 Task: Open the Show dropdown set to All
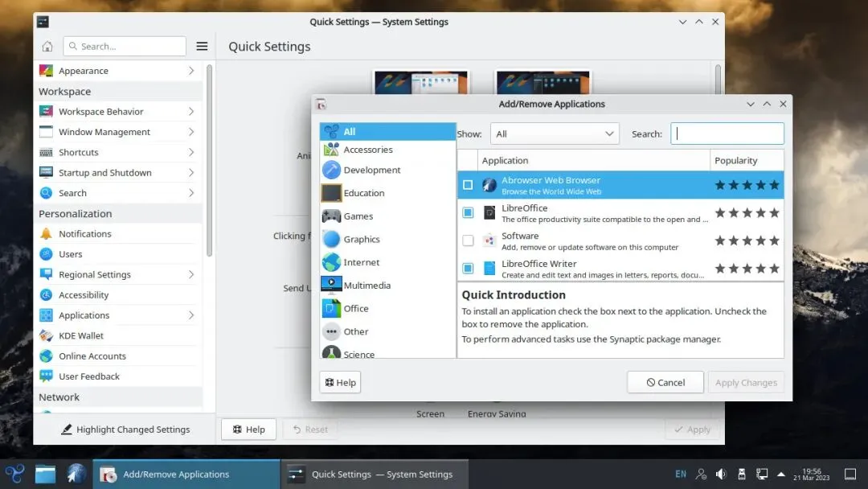(x=554, y=134)
